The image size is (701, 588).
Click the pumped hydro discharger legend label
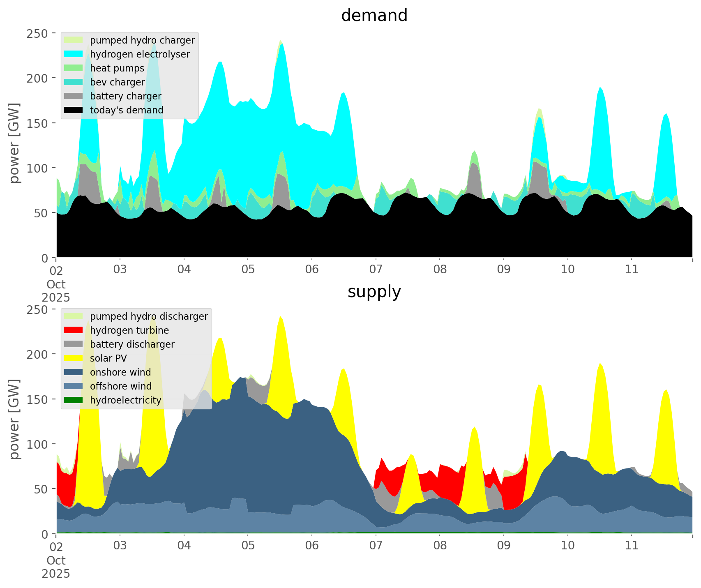click(149, 316)
